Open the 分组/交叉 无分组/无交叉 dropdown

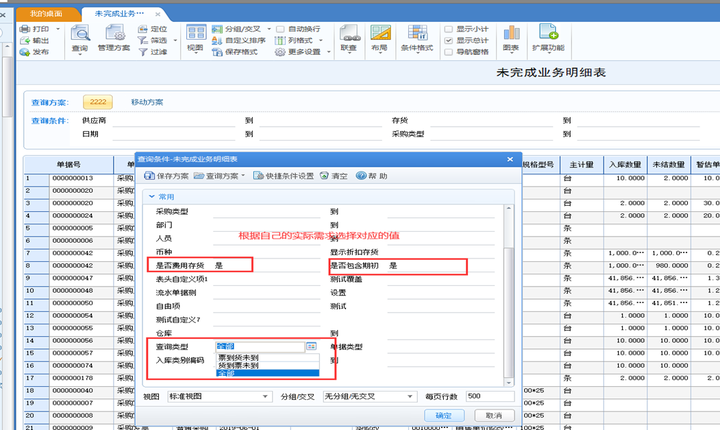click(x=369, y=396)
